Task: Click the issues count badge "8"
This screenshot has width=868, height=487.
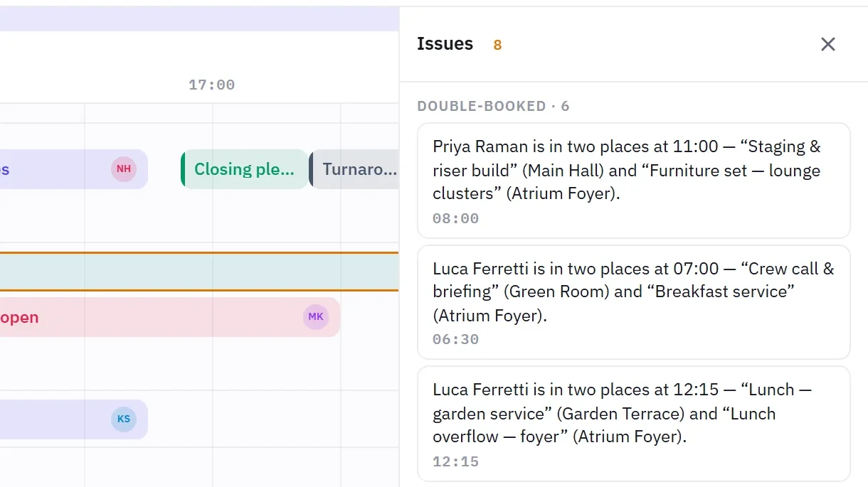Action: tap(497, 45)
